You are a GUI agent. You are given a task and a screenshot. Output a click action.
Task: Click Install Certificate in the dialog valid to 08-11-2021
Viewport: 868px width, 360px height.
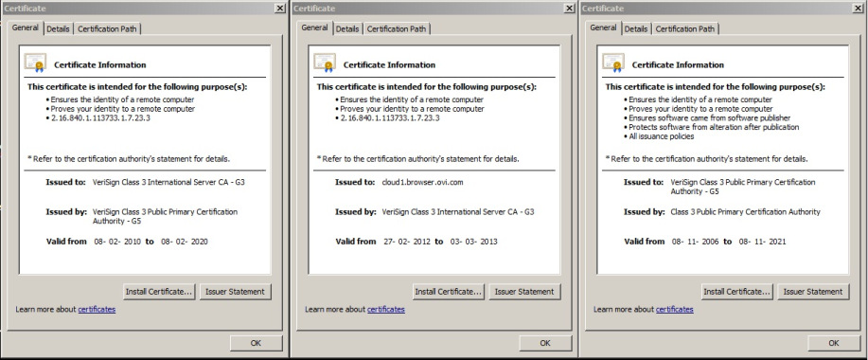tap(736, 292)
